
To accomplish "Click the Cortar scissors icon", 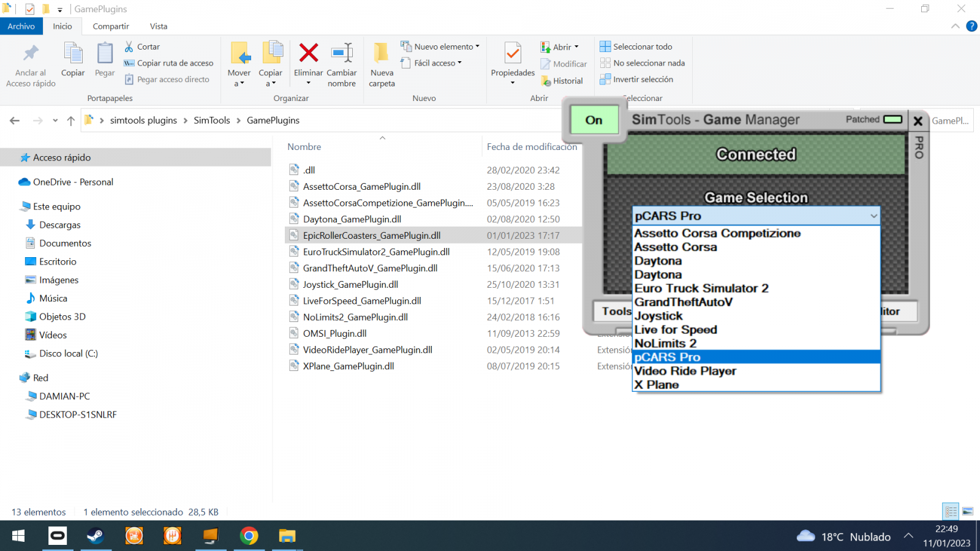I will (x=129, y=47).
